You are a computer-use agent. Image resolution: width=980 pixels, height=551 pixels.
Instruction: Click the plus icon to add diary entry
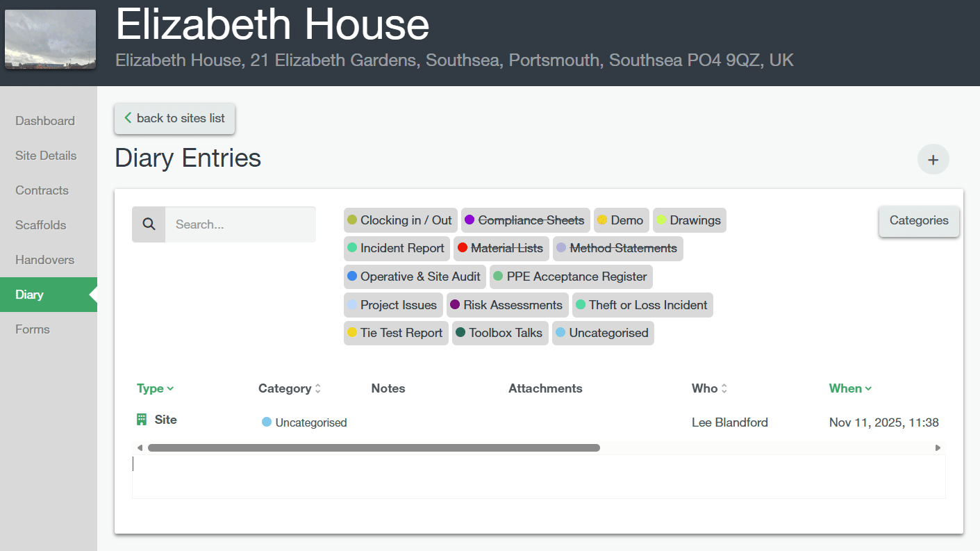point(933,160)
